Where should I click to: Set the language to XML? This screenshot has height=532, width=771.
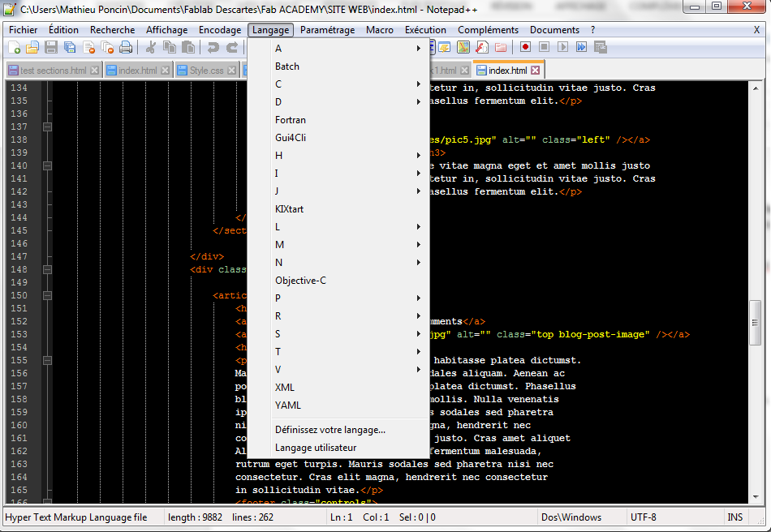[338, 388]
